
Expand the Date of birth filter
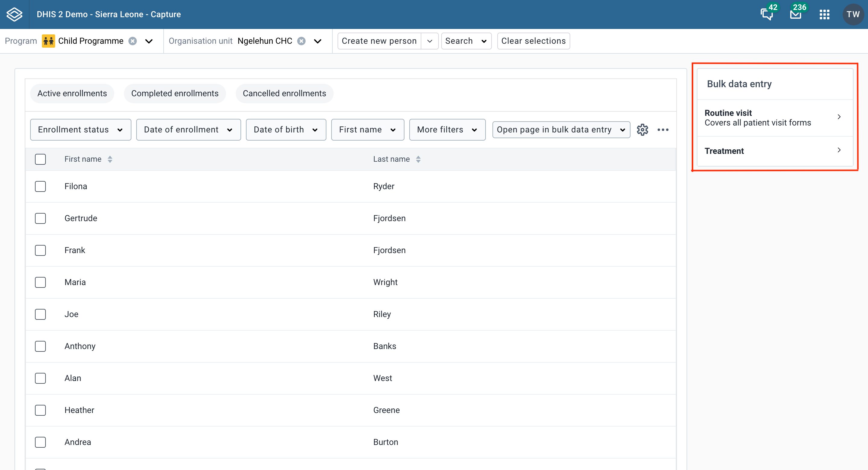click(286, 129)
